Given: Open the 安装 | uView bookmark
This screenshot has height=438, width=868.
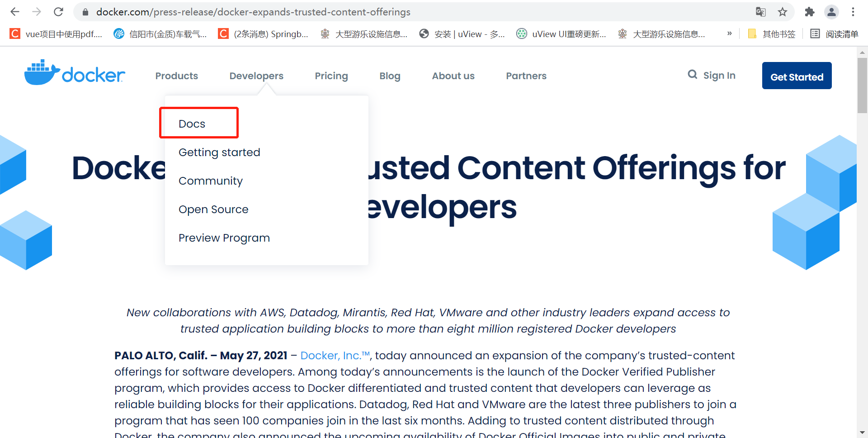Looking at the screenshot, I should point(462,34).
